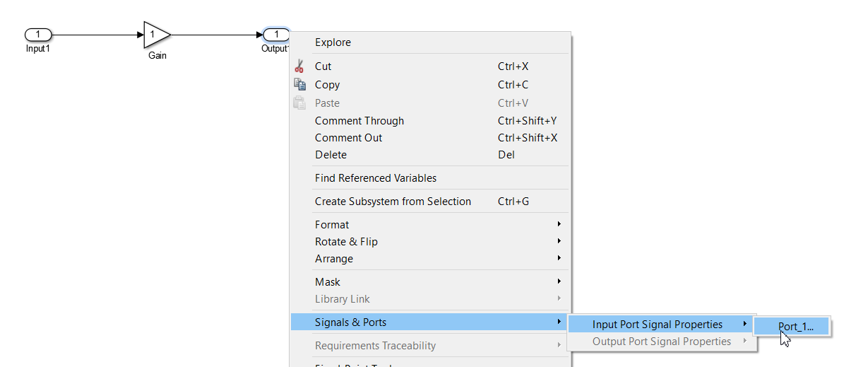Select the Gain triangle block
This screenshot has width=868, height=367.
tap(155, 35)
